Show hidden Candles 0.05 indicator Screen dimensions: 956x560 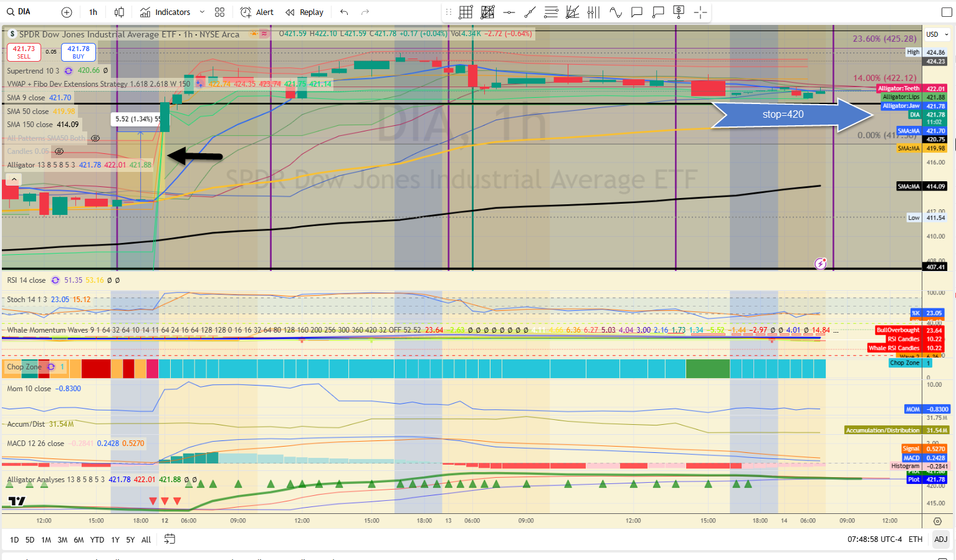(59, 151)
